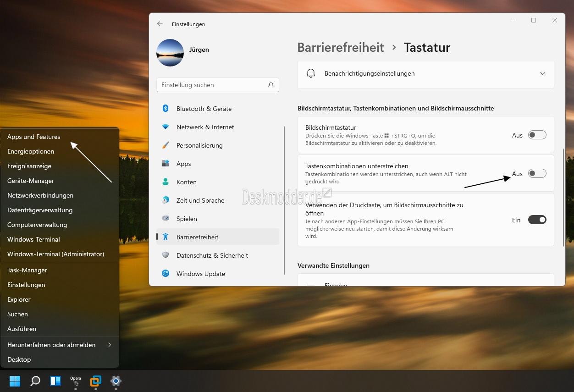The width and height of the screenshot is (574, 392).
Task: Click the Spielen gamepad icon
Action: tap(166, 219)
